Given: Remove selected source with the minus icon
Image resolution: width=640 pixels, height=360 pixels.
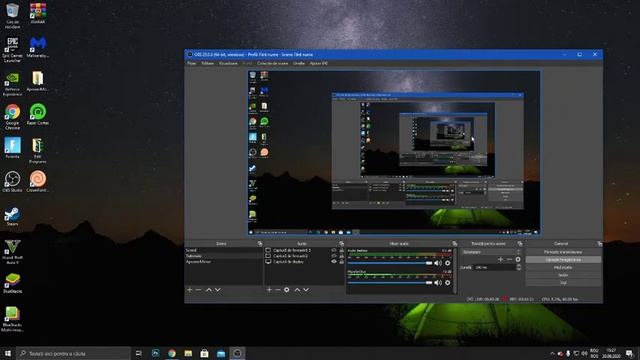Looking at the screenshot, I should (x=278, y=290).
